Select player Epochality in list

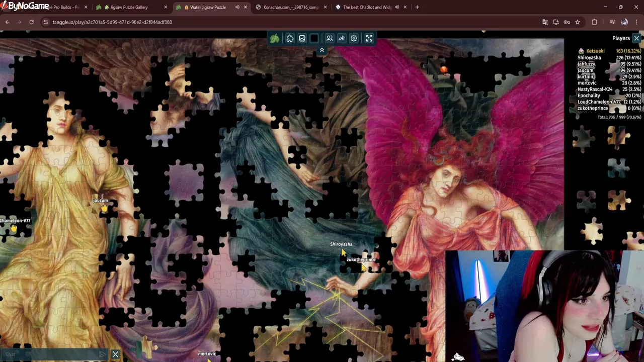tap(589, 96)
